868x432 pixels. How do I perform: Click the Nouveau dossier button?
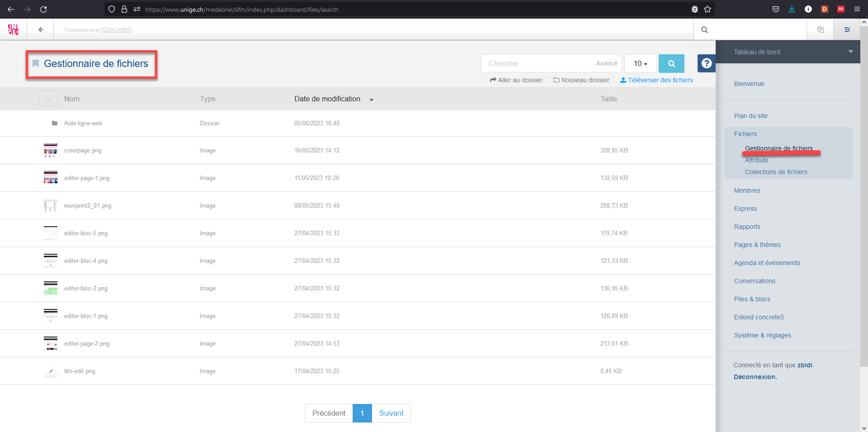581,80
